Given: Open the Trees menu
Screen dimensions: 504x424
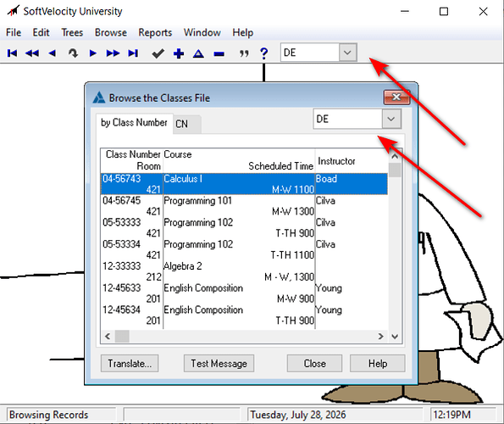Looking at the screenshot, I should click(x=72, y=32).
